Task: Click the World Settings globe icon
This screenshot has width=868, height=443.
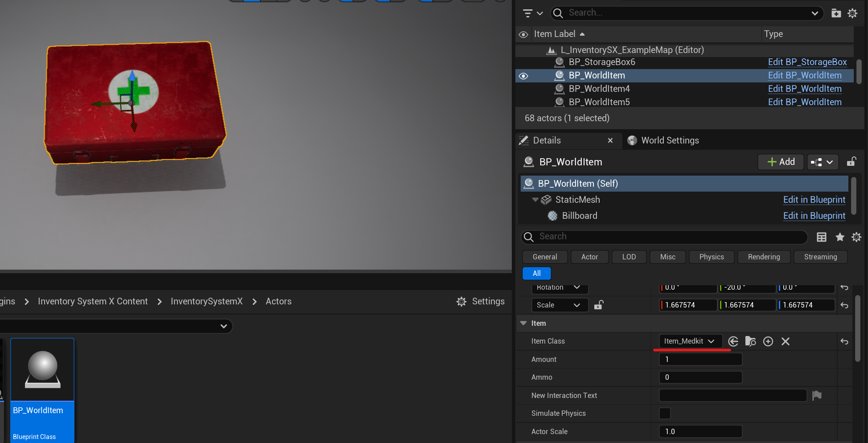Action: 632,140
